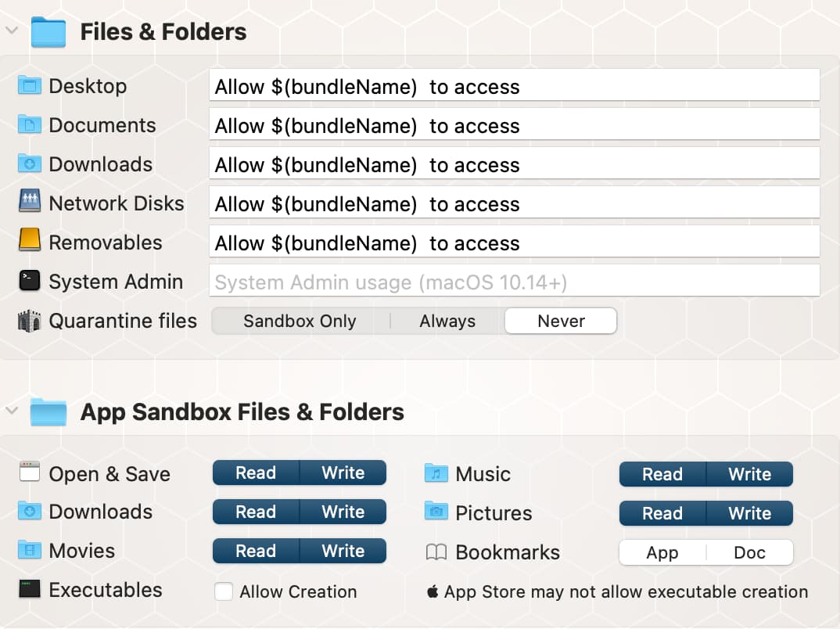Toggle Write access for Music
The height and width of the screenshot is (629, 840).
click(x=749, y=474)
